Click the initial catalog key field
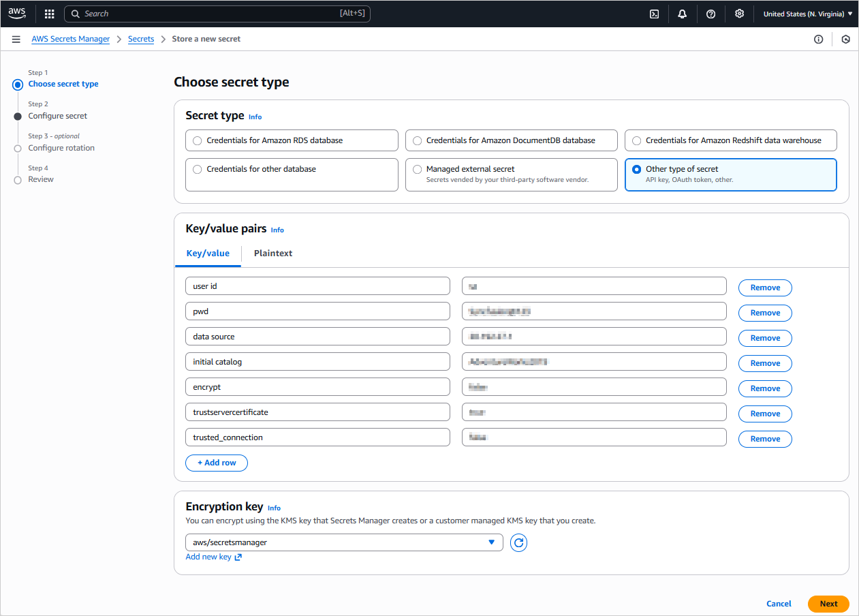 point(317,362)
